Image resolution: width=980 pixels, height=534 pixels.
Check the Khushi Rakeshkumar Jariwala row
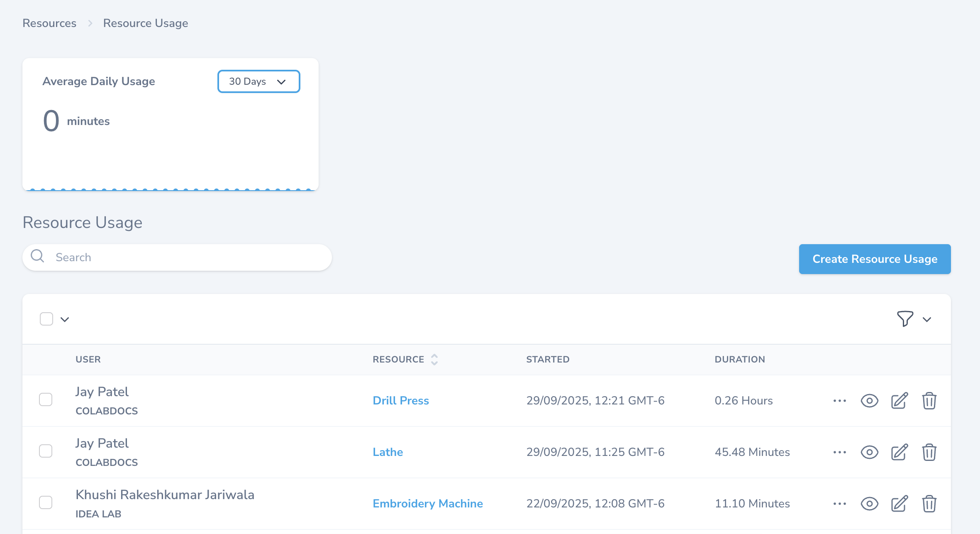pos(46,502)
